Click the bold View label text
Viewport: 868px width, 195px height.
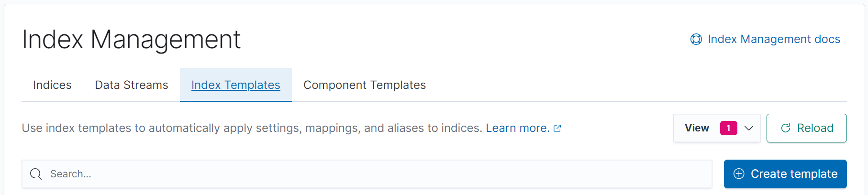697,128
